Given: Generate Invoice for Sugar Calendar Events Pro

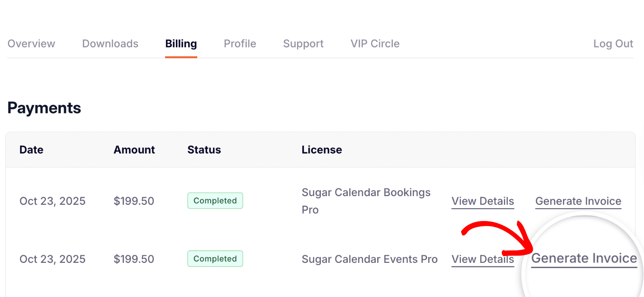Looking at the screenshot, I should (584, 258).
